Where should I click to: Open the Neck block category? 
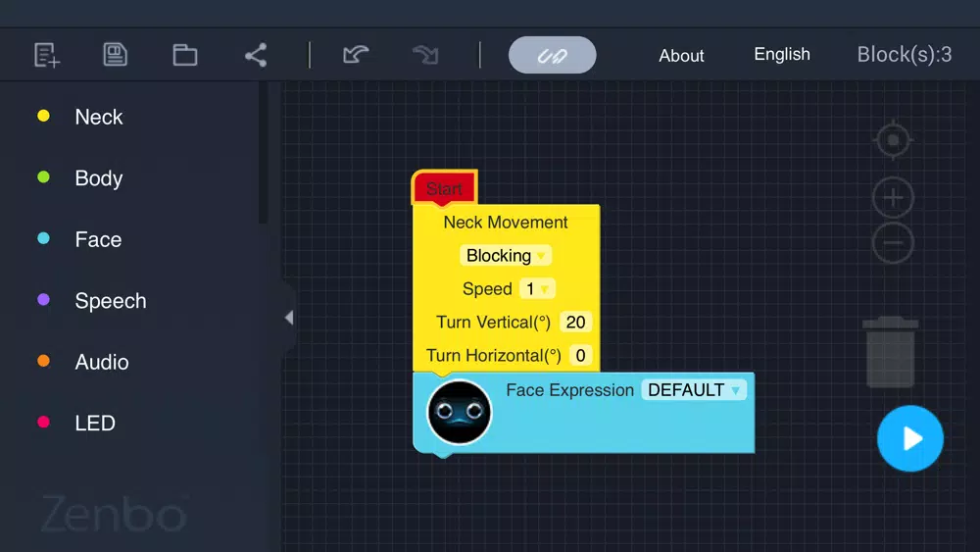pos(99,117)
